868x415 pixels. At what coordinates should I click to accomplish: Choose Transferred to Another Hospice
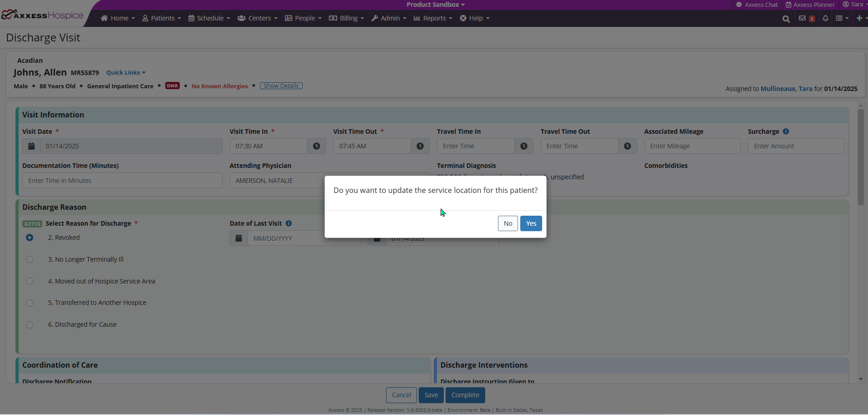pos(30,303)
